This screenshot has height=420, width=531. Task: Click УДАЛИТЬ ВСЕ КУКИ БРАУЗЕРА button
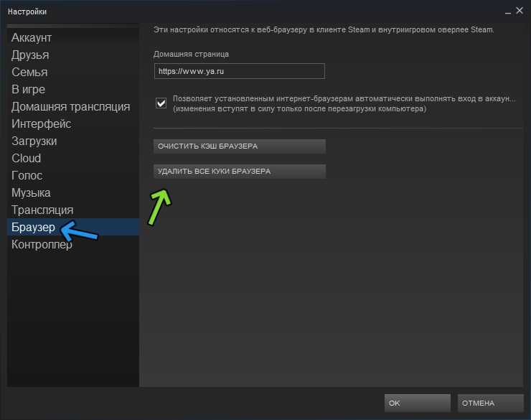coord(240,172)
